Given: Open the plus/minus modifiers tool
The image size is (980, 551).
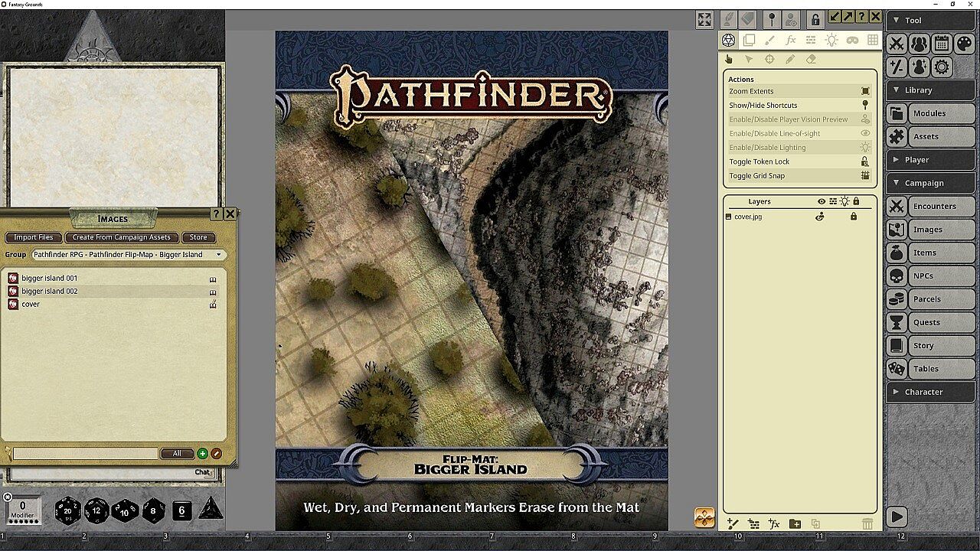Looking at the screenshot, I should point(897,67).
